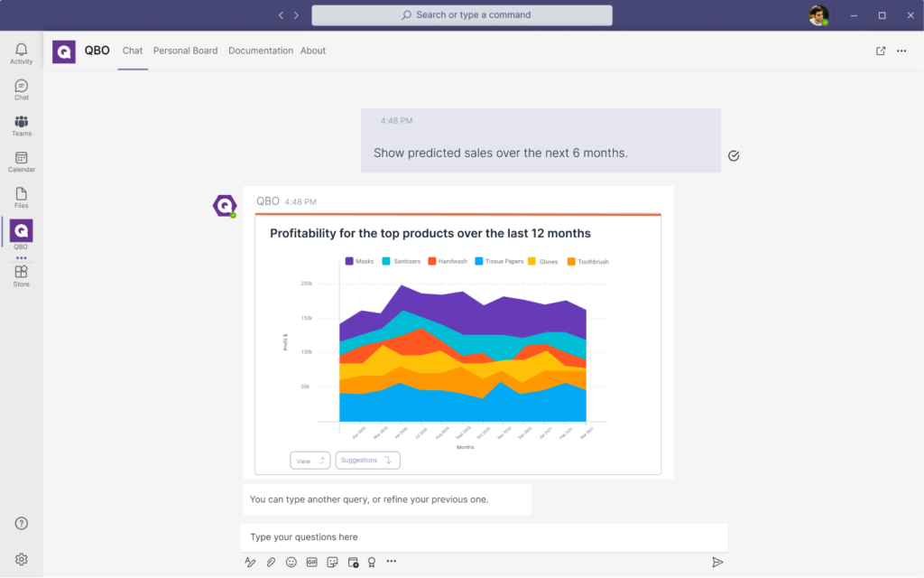Toggle Sanitizers series in chart legend
The width and height of the screenshot is (924, 578).
401,261
